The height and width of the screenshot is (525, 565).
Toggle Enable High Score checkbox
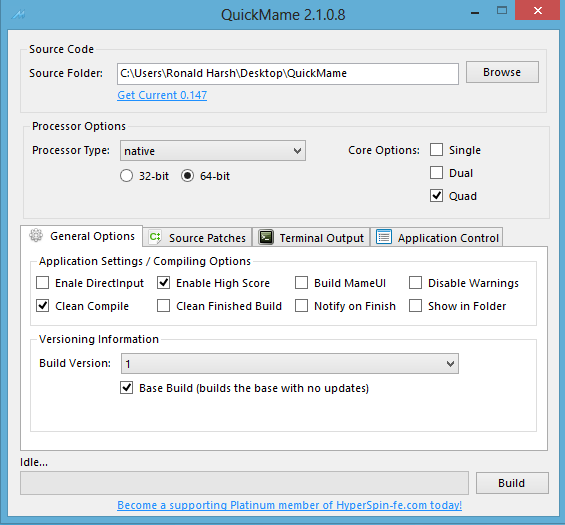(164, 283)
